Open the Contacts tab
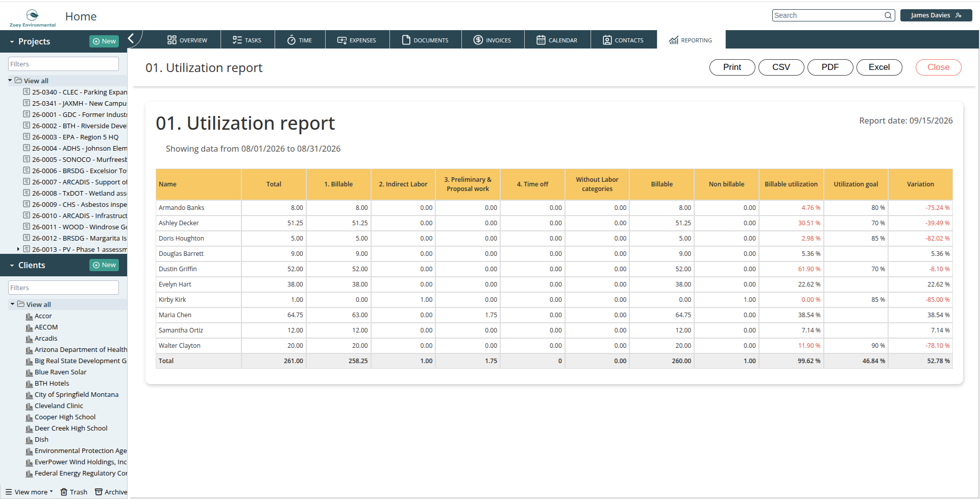This screenshot has width=980, height=499. click(x=623, y=40)
